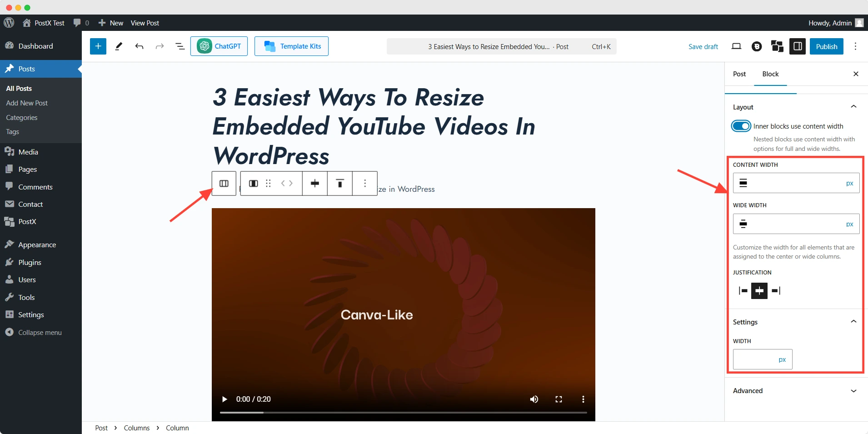The width and height of the screenshot is (868, 434).
Task: Select the pencil Tools icon
Action: 119,46
